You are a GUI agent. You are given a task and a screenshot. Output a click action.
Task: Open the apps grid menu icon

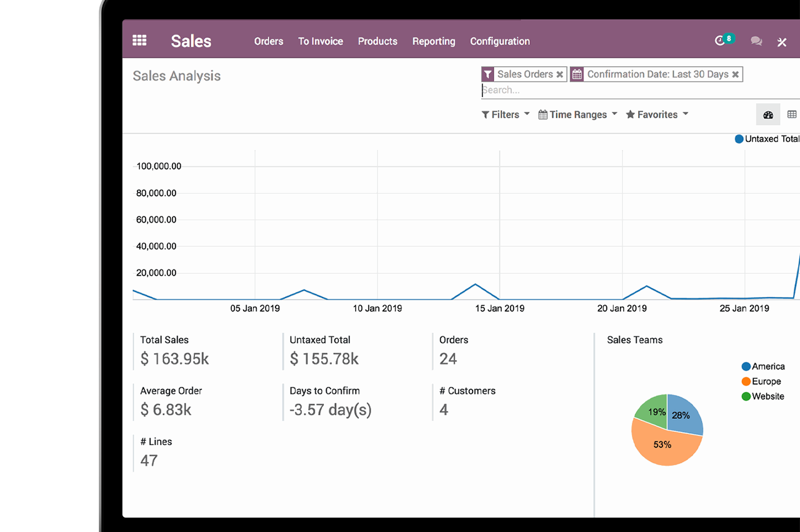pos(139,41)
